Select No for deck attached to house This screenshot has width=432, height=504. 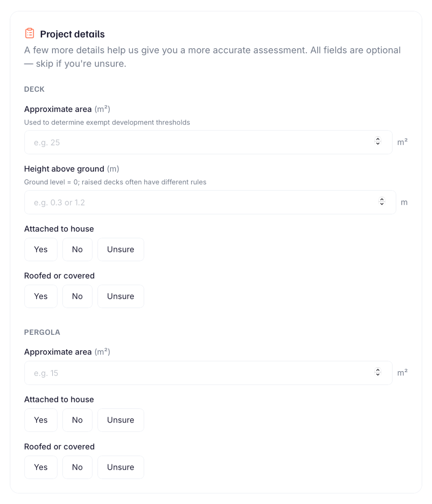tap(77, 249)
